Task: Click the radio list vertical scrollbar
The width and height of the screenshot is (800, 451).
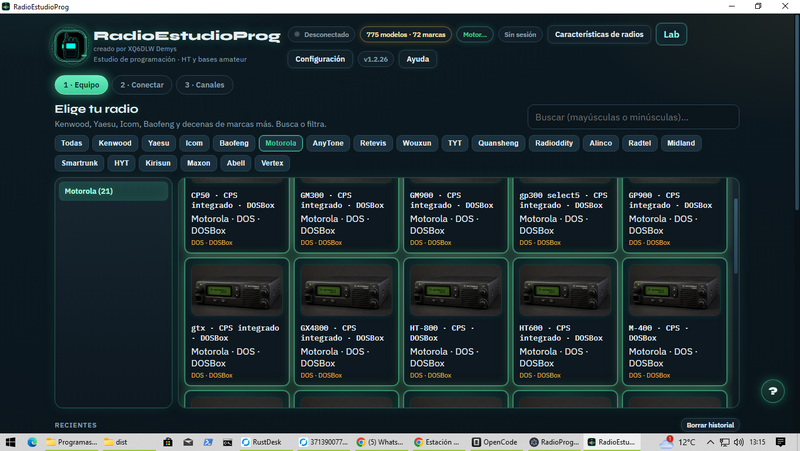Action: tap(736, 236)
